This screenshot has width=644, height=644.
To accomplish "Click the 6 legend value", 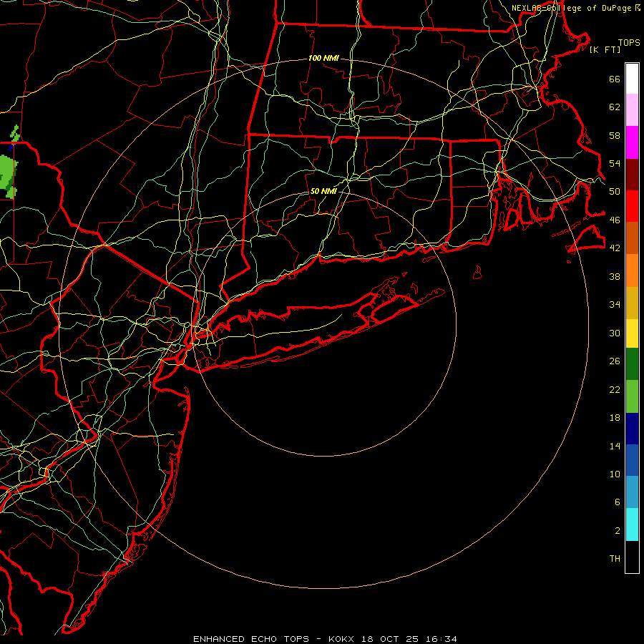I will 618,502.
